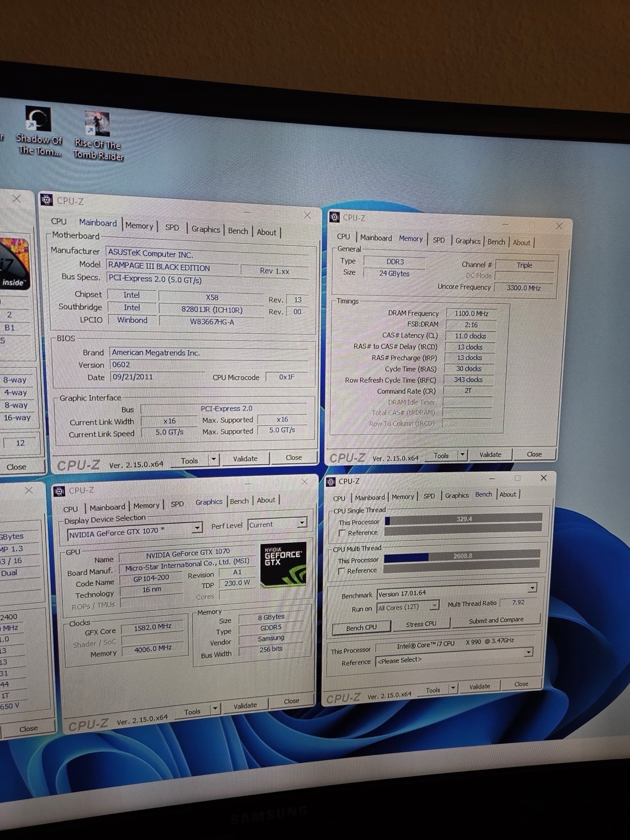Click the memory Size 24 GBytes value
Viewport: 630px width, 840px height.
coord(394,274)
